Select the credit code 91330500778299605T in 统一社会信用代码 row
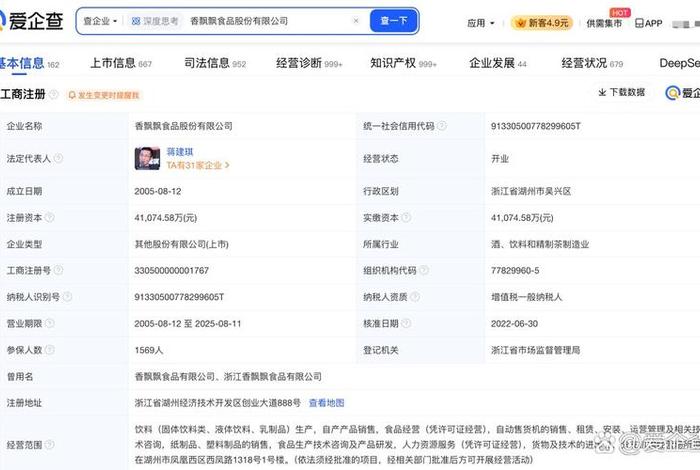The height and width of the screenshot is (470, 700). tap(536, 126)
